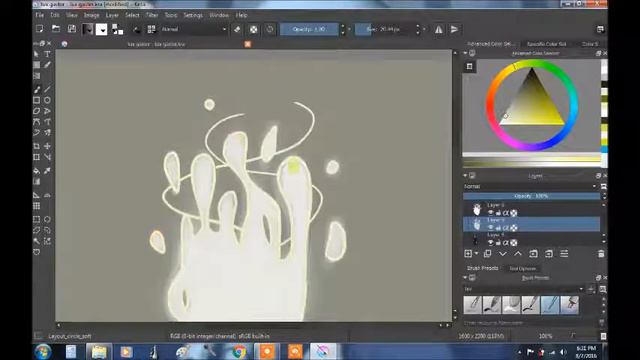Select the Freehand Brush tool

pos(37,89)
